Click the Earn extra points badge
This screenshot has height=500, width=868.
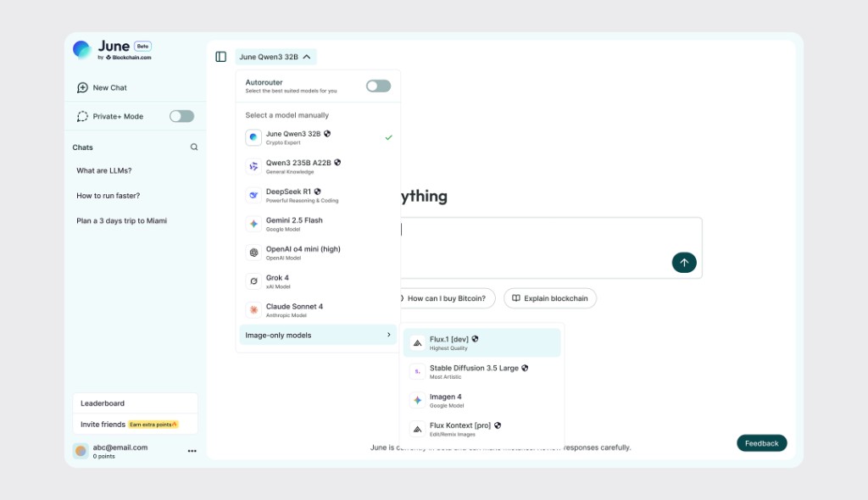[x=153, y=425]
